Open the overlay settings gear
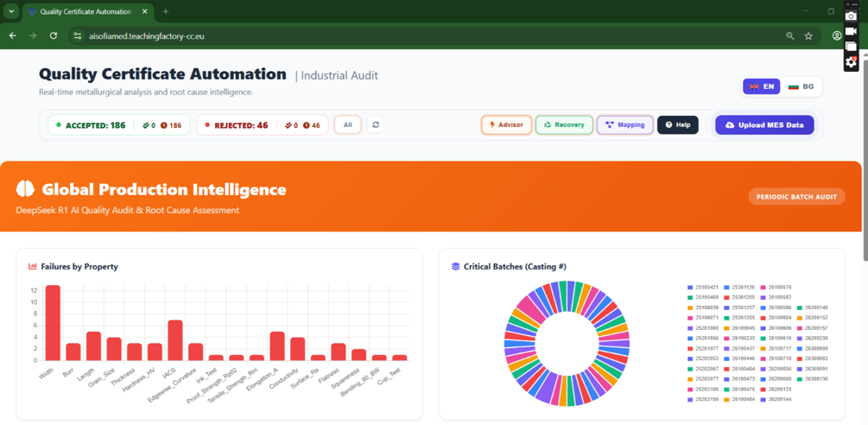 (851, 62)
